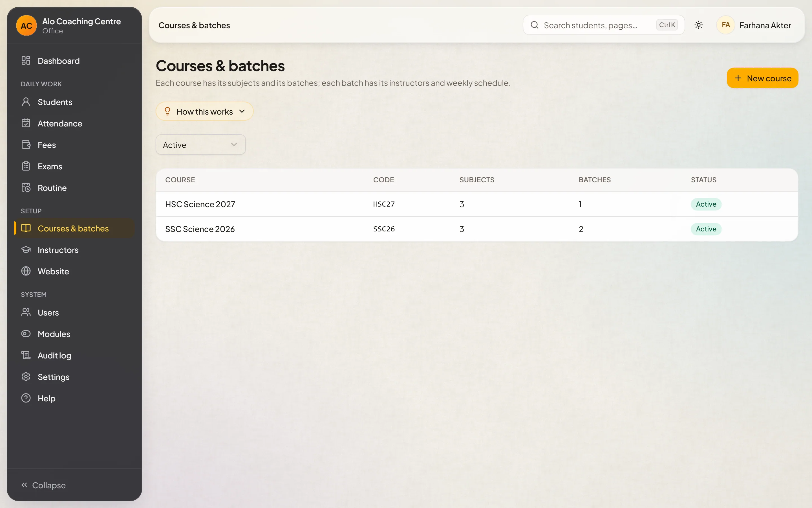Click the Ctrl K shortcut badge

pos(667,25)
